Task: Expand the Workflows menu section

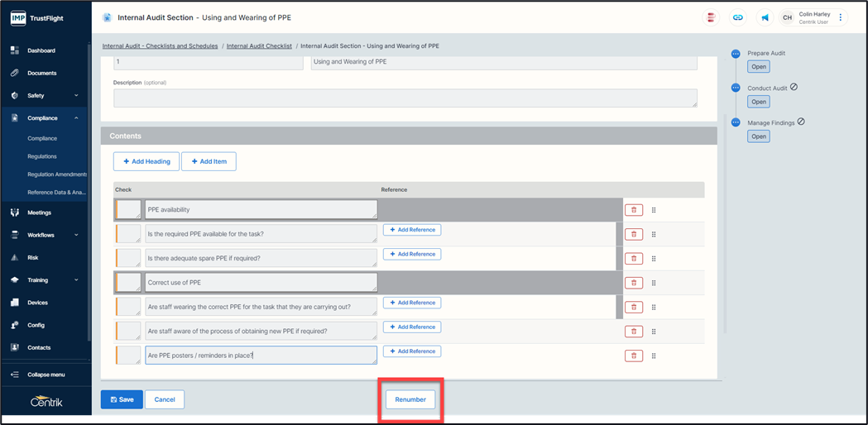Action: coord(76,235)
